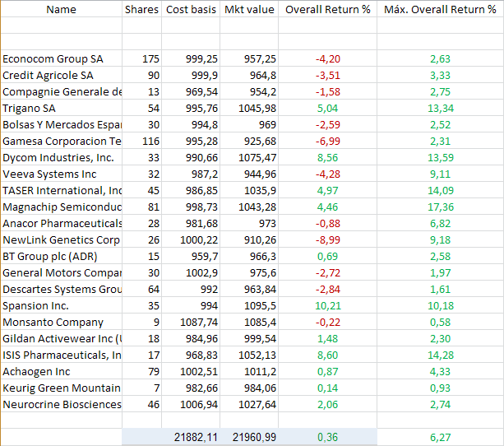Image resolution: width=504 pixels, height=446 pixels.
Task: Select cost basis 999,25
Action: tap(191, 58)
